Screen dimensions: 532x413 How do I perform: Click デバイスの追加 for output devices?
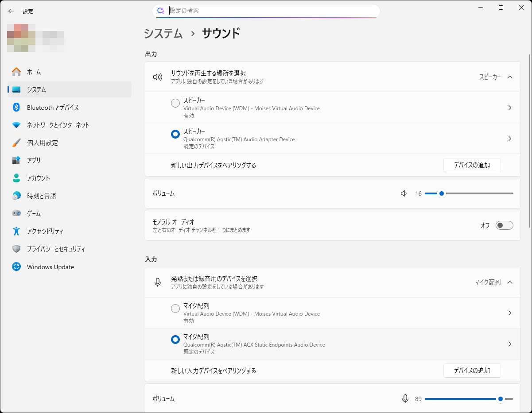click(x=472, y=165)
